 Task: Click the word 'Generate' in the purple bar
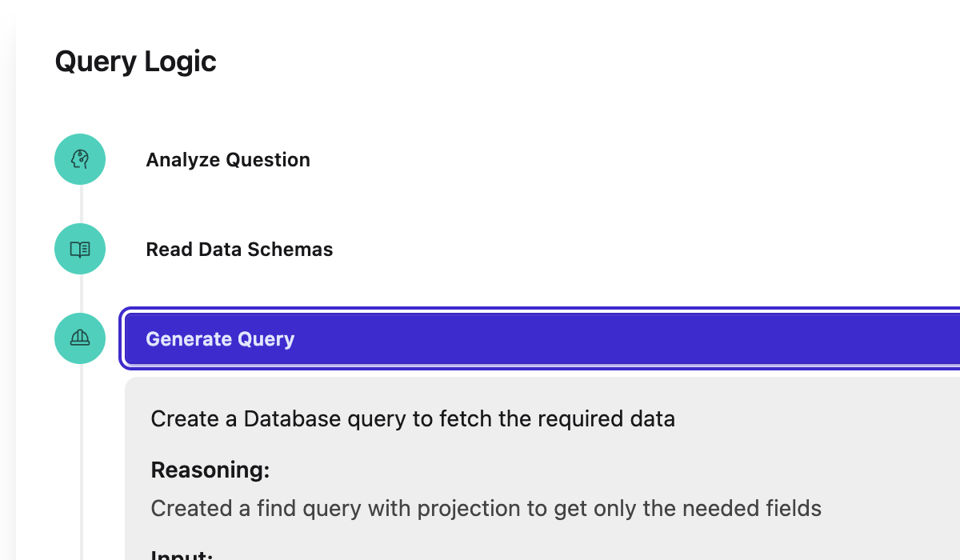tap(180, 339)
